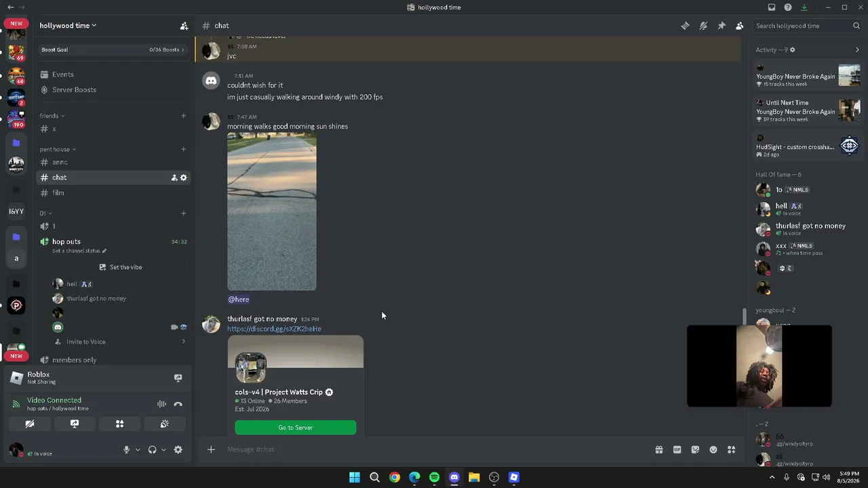Open User Settings gear
This screenshot has height=488, width=868.
pos(178,449)
